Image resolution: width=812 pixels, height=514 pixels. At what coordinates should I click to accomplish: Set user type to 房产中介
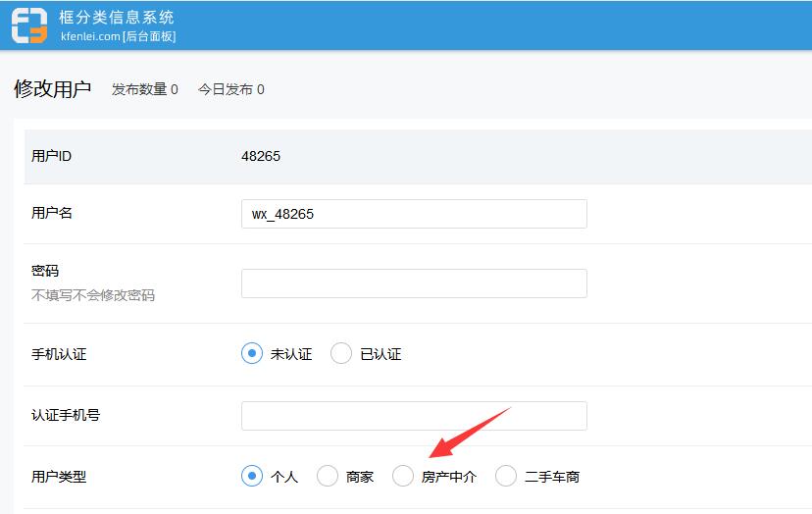pos(403,477)
